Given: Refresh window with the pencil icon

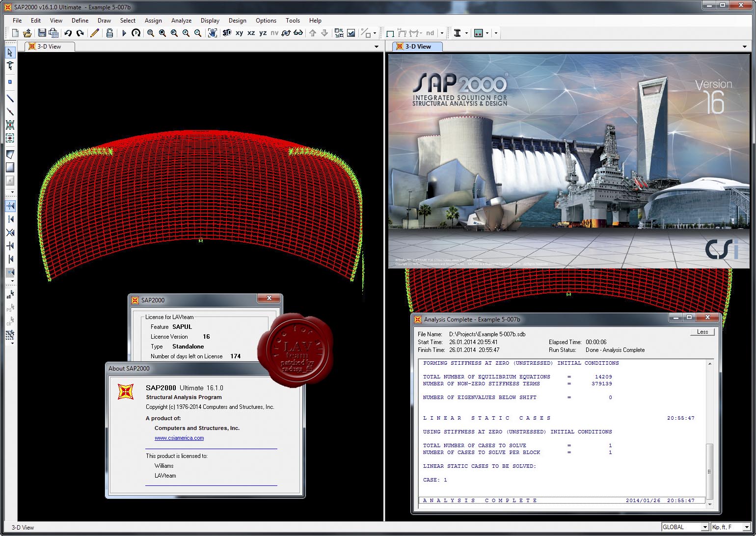Looking at the screenshot, I should (x=95, y=33).
